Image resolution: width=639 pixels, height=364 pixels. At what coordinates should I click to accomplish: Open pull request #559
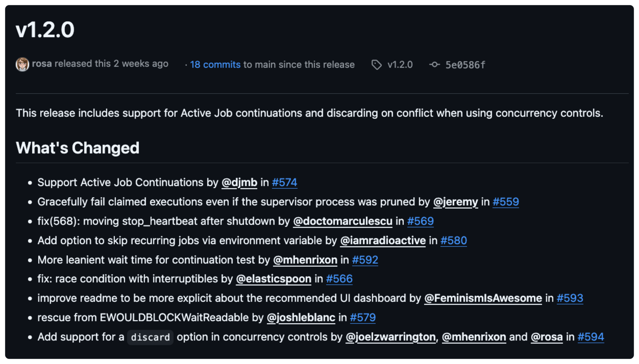coord(506,201)
